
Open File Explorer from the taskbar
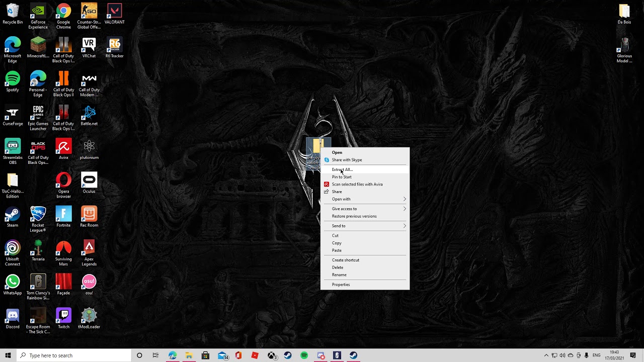click(x=189, y=355)
